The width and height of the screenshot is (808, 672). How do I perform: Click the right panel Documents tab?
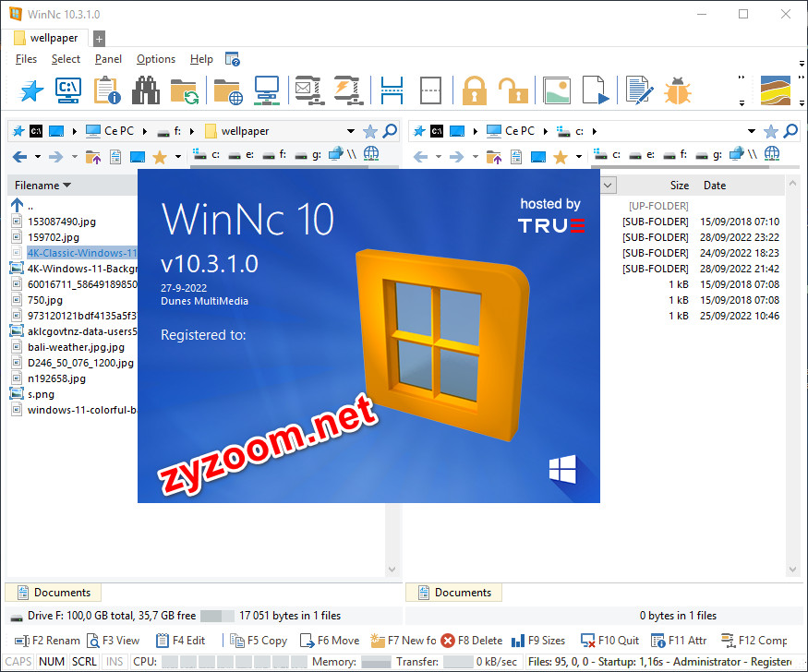click(454, 593)
